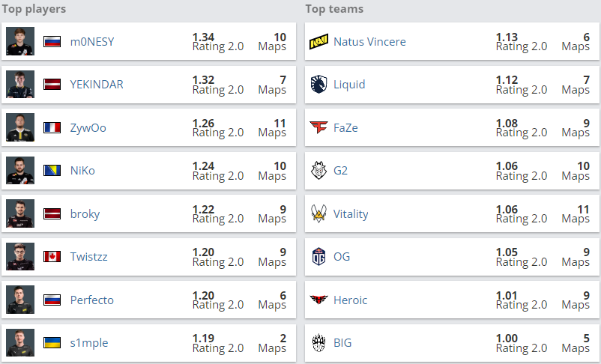Open the Natus Vincere team link
601x364 pixels.
369,41
